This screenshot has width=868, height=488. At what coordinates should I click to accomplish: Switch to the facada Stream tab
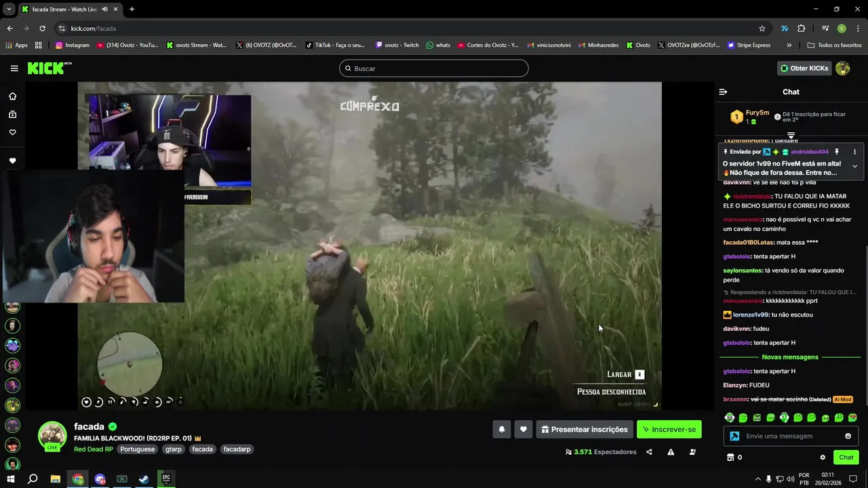click(x=70, y=9)
